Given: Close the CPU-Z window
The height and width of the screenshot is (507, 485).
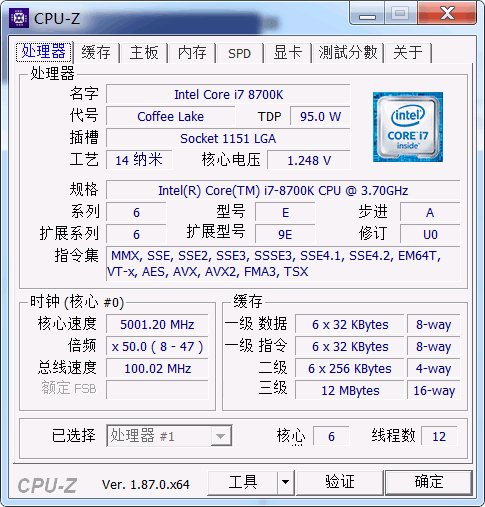Looking at the screenshot, I should (447, 14).
